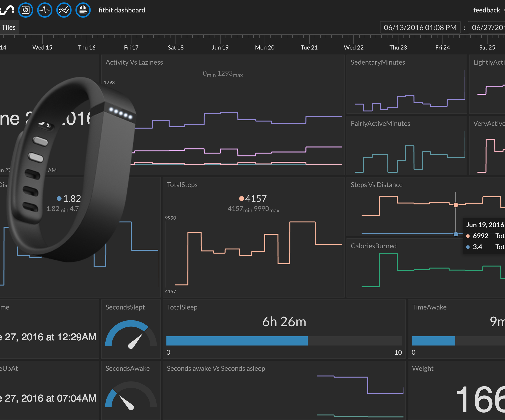
Task: Click the SecondsSlept gauge
Action: click(131, 334)
